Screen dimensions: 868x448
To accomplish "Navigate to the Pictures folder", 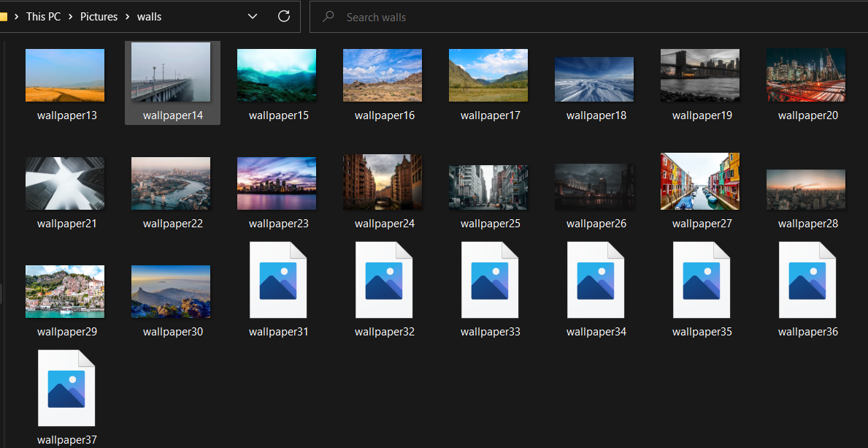I will [x=99, y=16].
